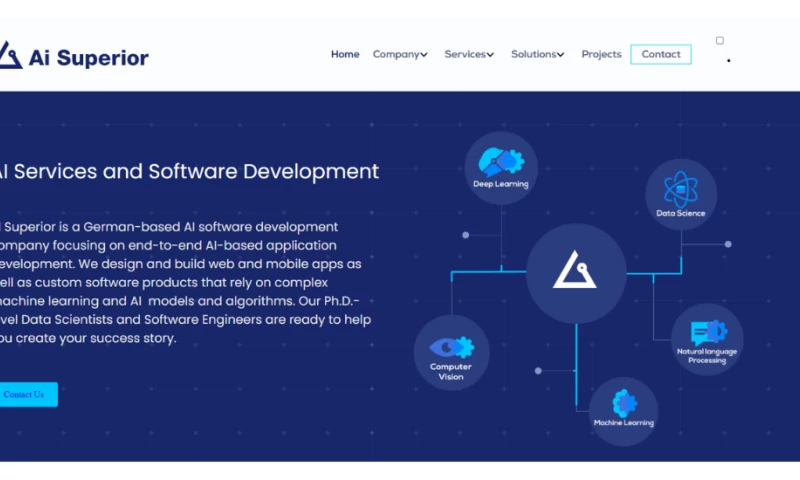The width and height of the screenshot is (800, 480).
Task: Toggle the small checkbox in the header
Action: (x=720, y=41)
